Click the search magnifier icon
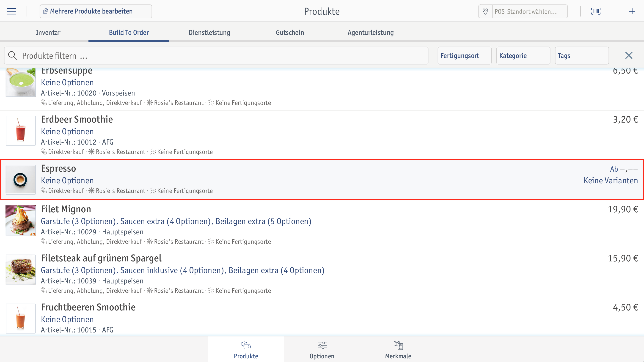 [13, 55]
